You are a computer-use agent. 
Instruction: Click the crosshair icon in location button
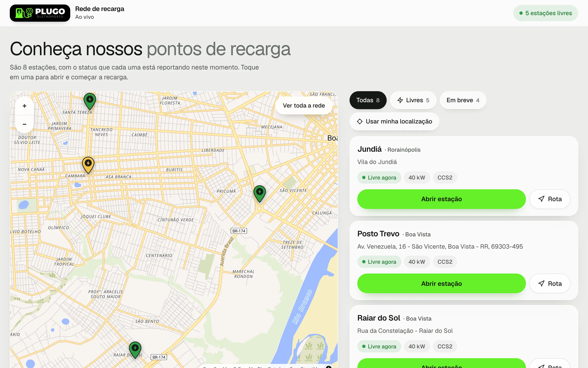point(360,121)
